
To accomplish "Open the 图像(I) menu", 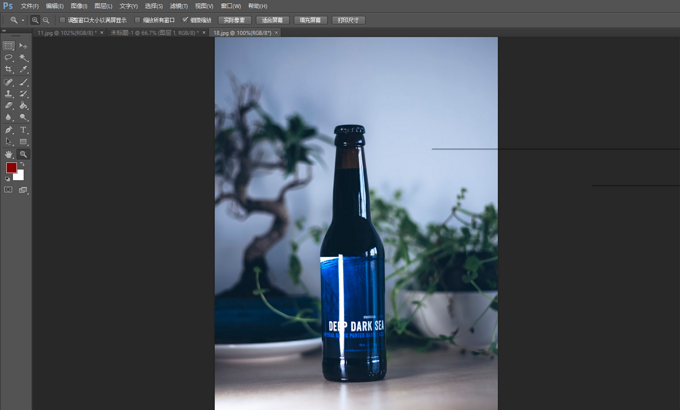I will [x=79, y=6].
